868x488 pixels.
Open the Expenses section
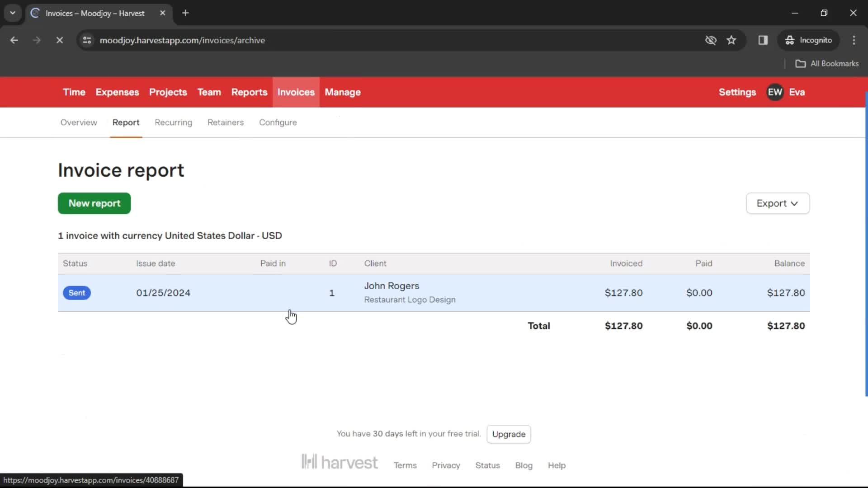click(117, 92)
